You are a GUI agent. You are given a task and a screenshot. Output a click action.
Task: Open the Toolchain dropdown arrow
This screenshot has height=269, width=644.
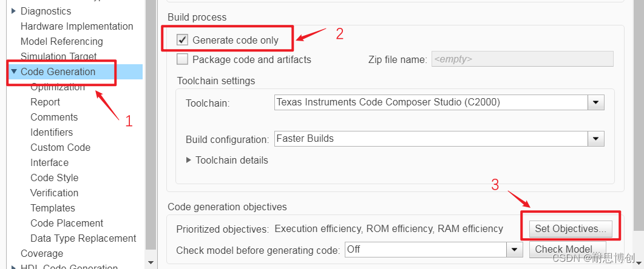(596, 102)
